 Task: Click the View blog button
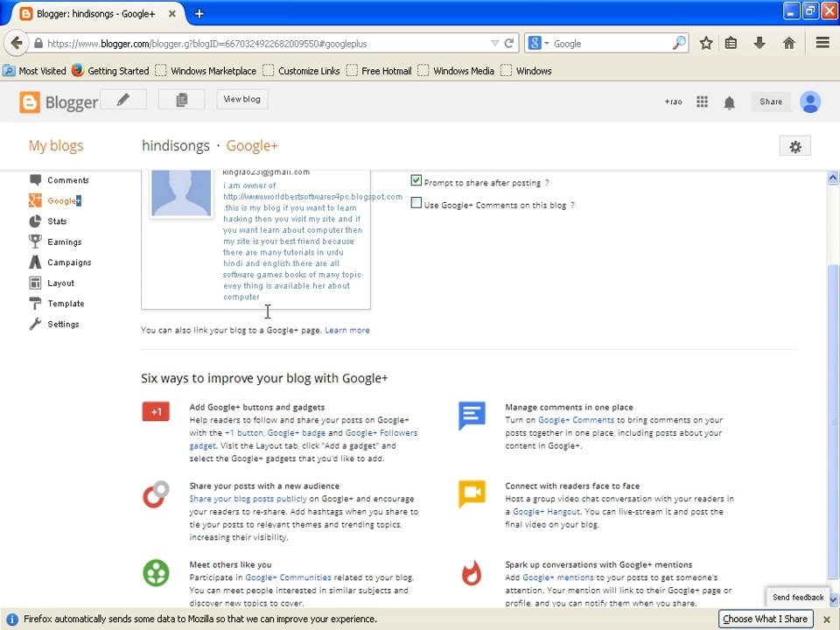[242, 100]
